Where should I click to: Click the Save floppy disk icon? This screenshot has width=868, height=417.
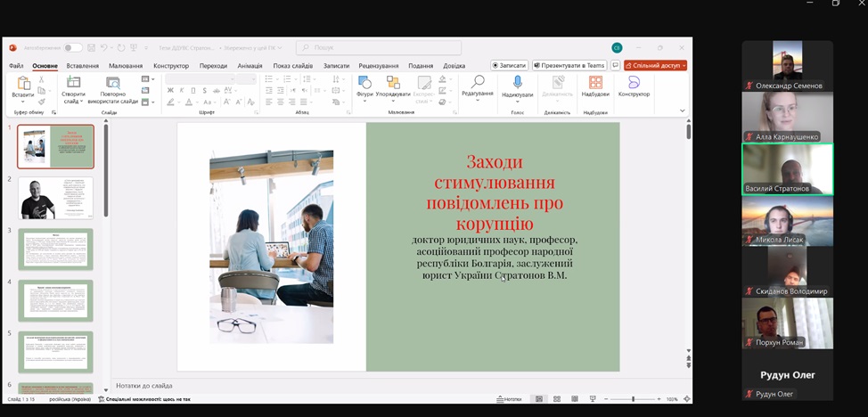[x=91, y=48]
